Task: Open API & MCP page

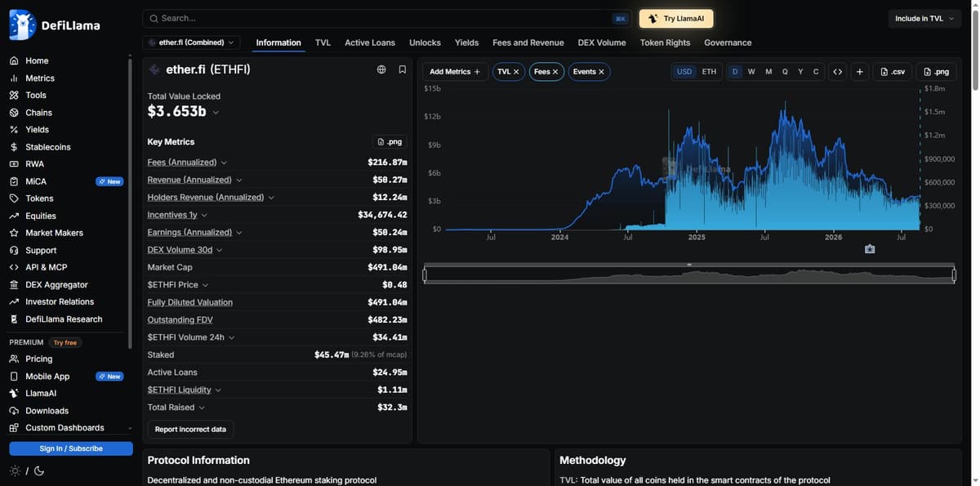Action: point(46,267)
